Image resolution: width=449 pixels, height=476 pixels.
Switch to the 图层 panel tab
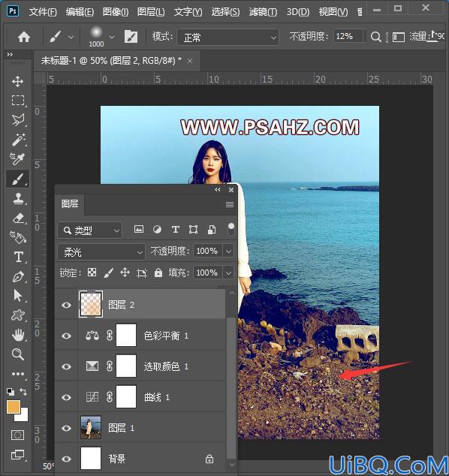pos(70,203)
